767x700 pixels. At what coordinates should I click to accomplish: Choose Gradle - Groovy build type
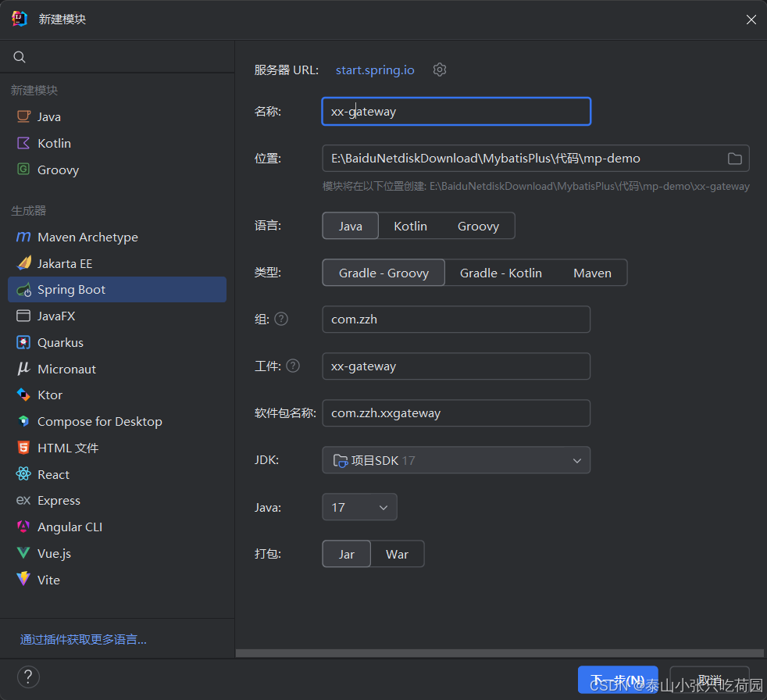coord(383,273)
